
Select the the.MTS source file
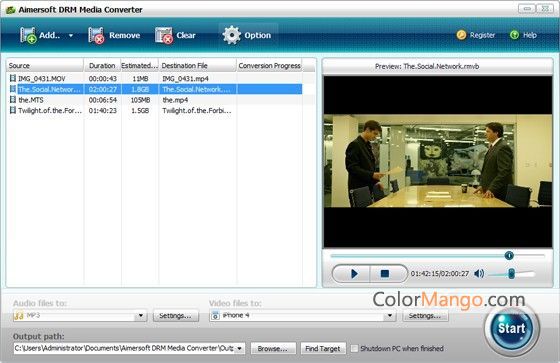click(31, 100)
